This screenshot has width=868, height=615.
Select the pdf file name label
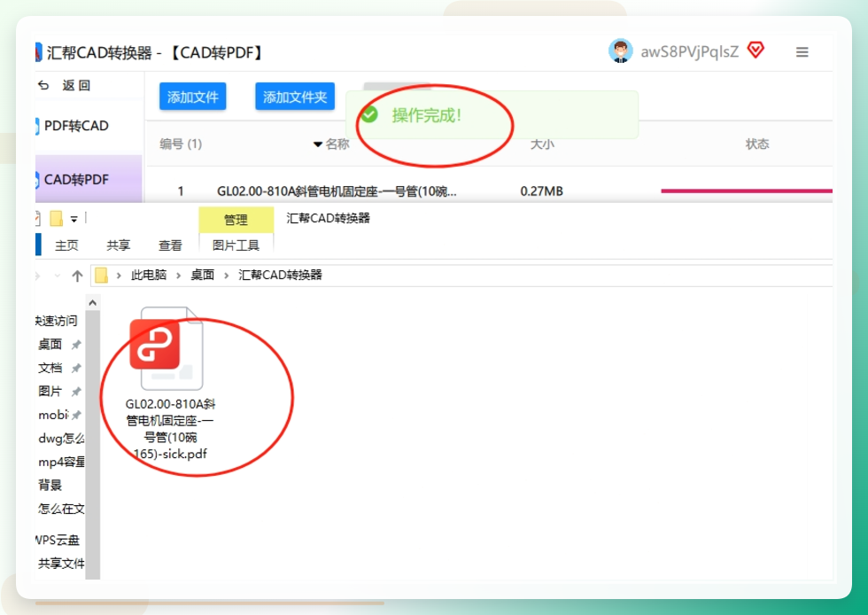coord(170,429)
